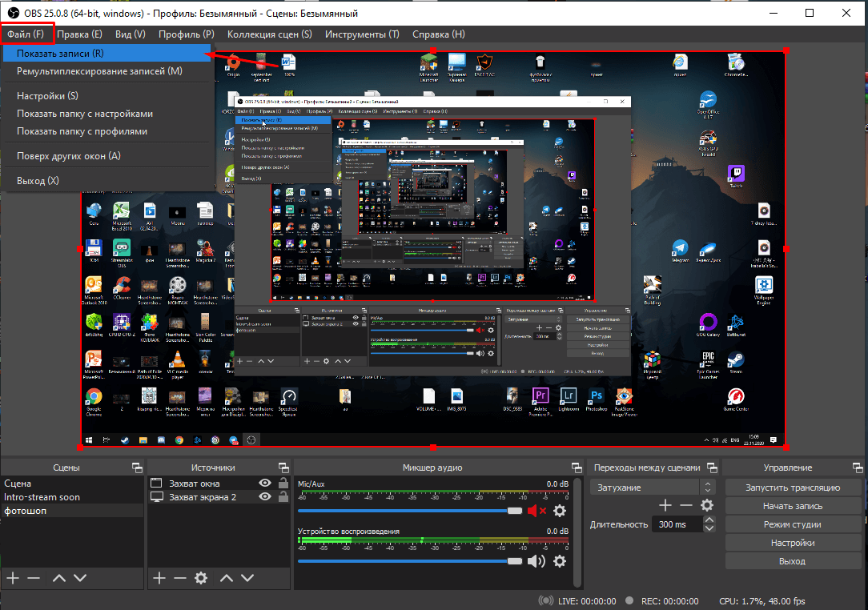Add a new scene with the plus icon
868x610 pixels.
(x=13, y=578)
